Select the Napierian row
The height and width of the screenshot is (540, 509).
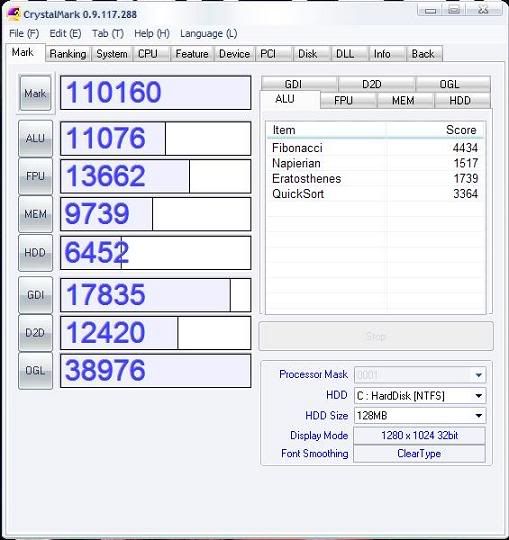click(x=375, y=163)
